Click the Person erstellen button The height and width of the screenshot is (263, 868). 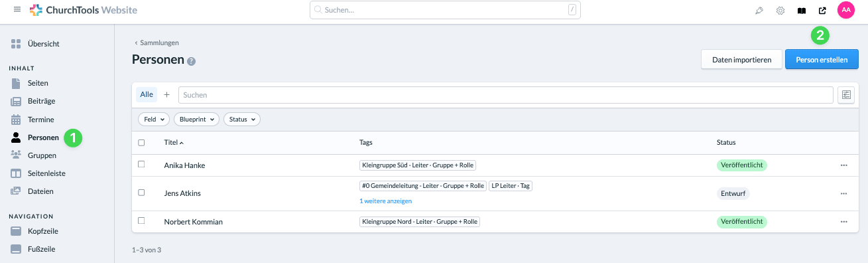822,60
